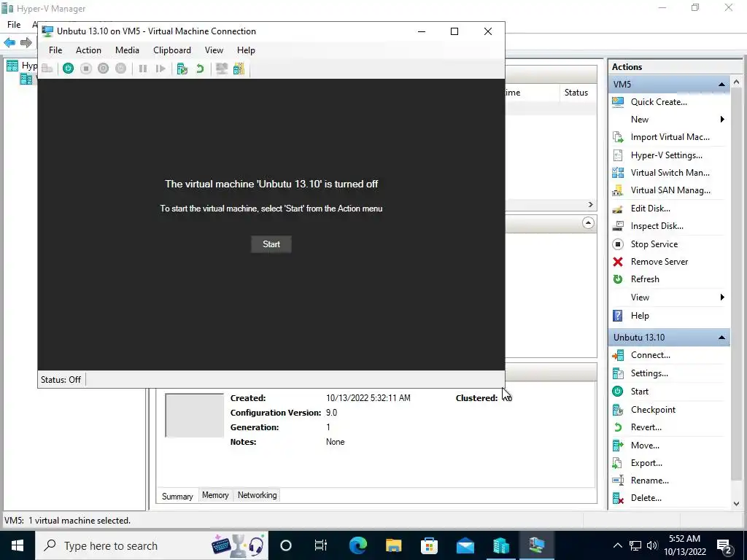Image resolution: width=747 pixels, height=560 pixels.
Task: Click the Checkpoint icon in Actions pane
Action: pos(618,410)
